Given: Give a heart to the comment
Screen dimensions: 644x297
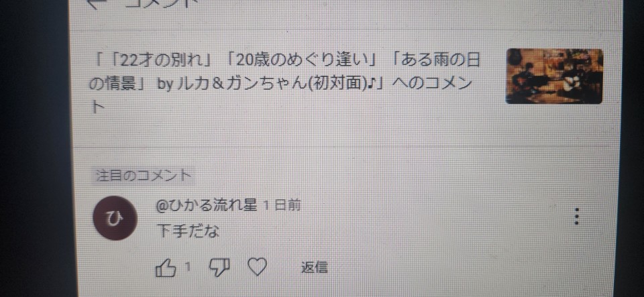Looking at the screenshot, I should click(258, 268).
